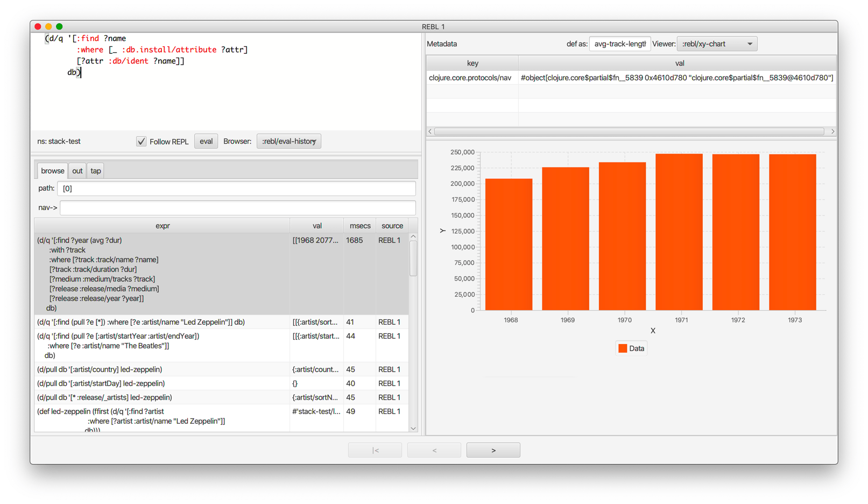Image resolution: width=868 pixels, height=504 pixels.
Task: Click the 1972 bar in the chart
Action: pos(736,232)
